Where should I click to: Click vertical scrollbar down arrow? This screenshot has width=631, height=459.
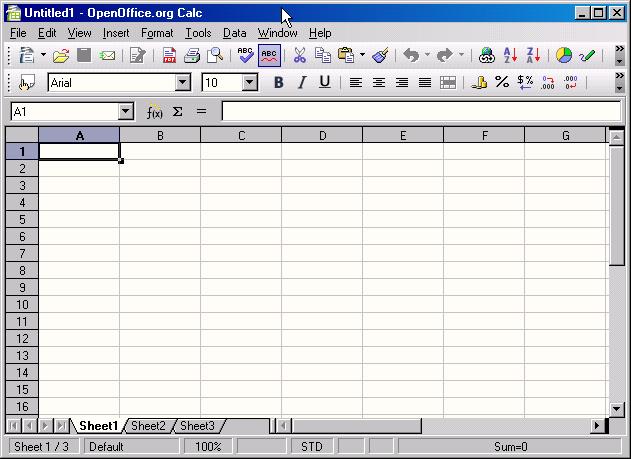pyautogui.click(x=617, y=409)
